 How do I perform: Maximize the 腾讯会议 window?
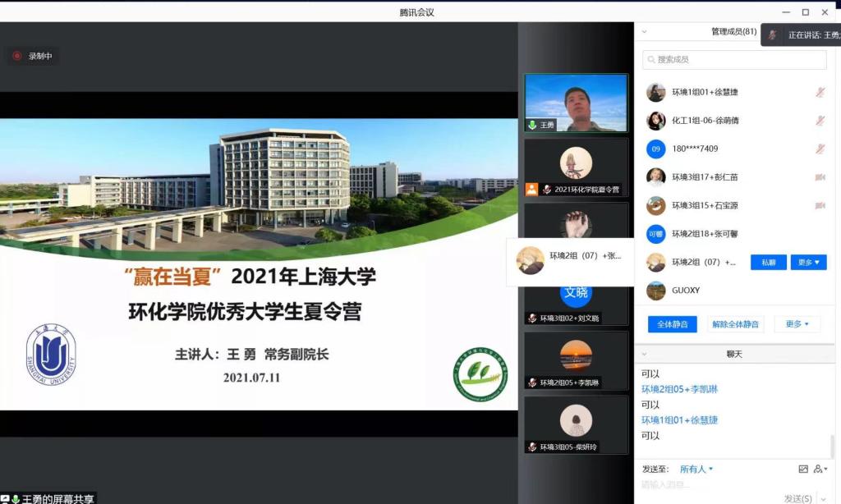point(805,12)
